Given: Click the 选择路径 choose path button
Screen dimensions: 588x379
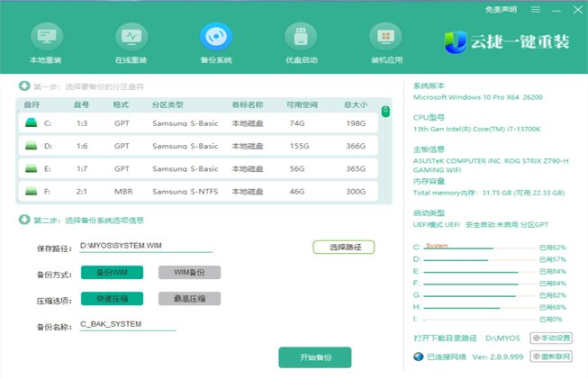Looking at the screenshot, I should [x=343, y=247].
